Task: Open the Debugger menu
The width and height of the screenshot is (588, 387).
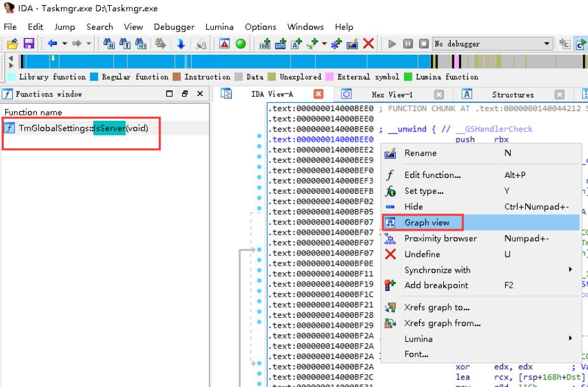Action: coord(174,27)
